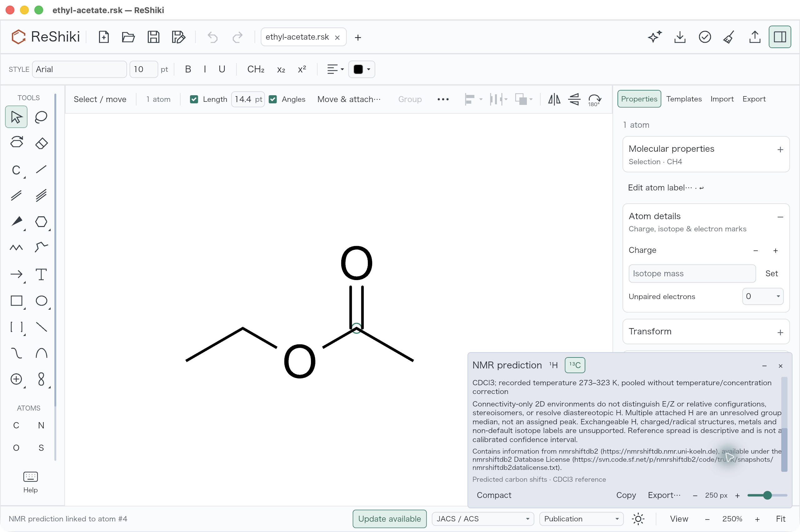800x532 pixels.
Task: Open the sparkle AI assistant icon
Action: pos(655,37)
